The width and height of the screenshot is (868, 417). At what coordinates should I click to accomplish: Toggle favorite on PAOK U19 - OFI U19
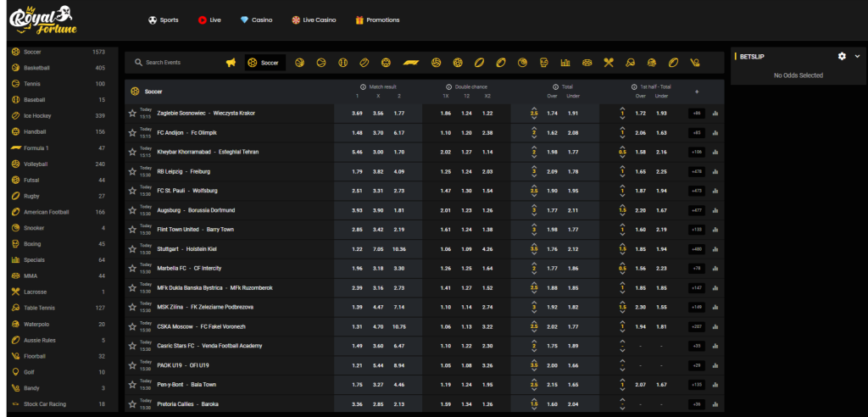[132, 365]
